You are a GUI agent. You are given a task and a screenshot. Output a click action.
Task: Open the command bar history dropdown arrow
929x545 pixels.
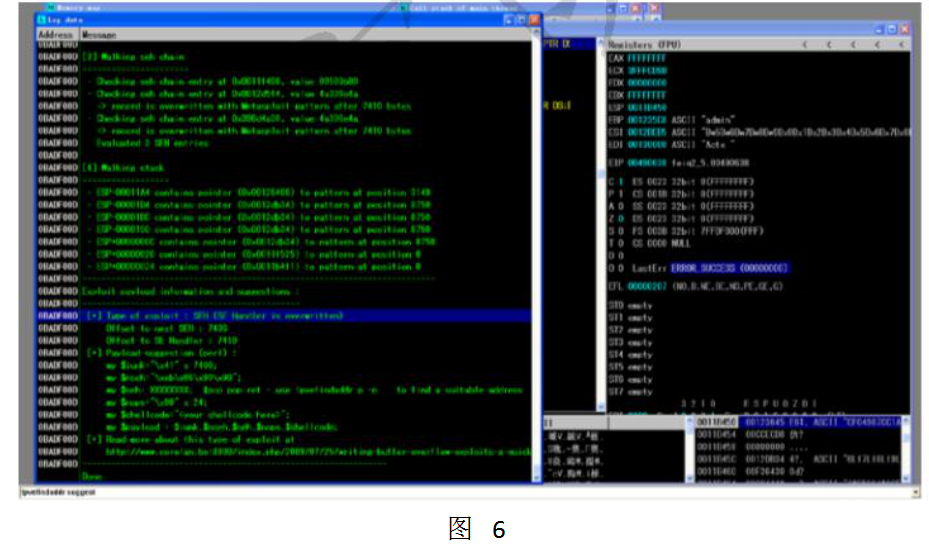(916, 492)
